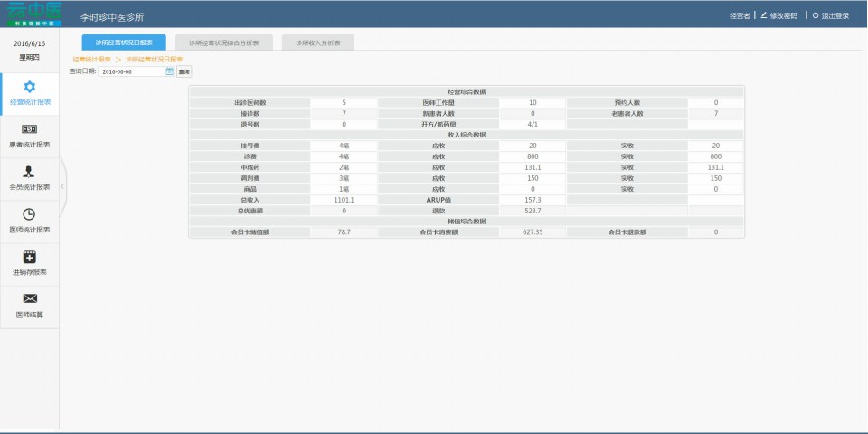This screenshot has width=868, height=434.
Task: Open 医师结算 envelope icon in sidebar
Action: [29, 298]
